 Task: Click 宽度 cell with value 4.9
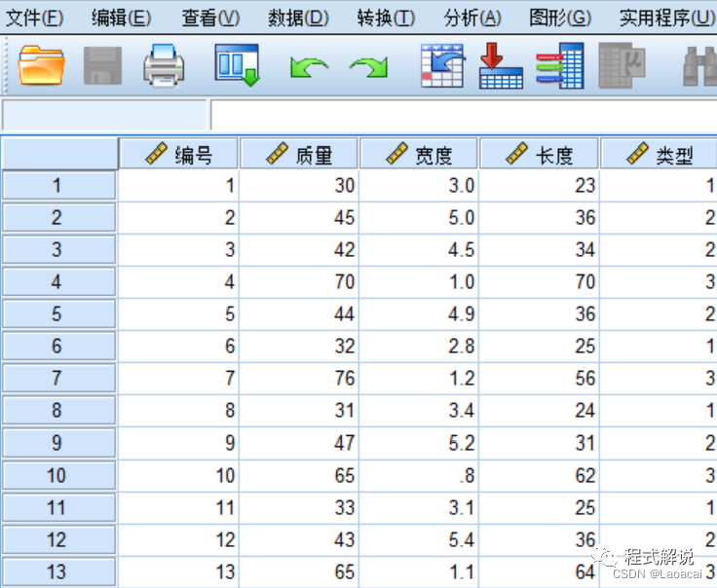pos(419,314)
